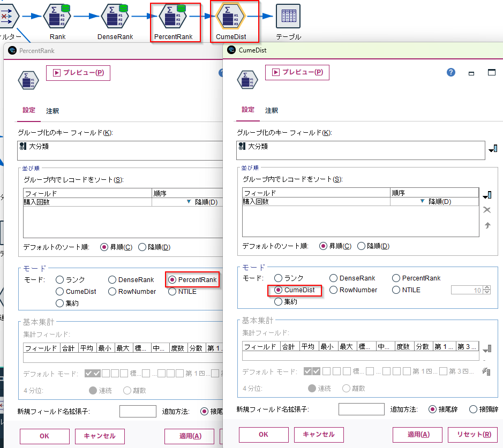Viewport: 503px width, 448px height.
Task: Move sort field up in CumeDist dialog
Action: (x=487, y=225)
